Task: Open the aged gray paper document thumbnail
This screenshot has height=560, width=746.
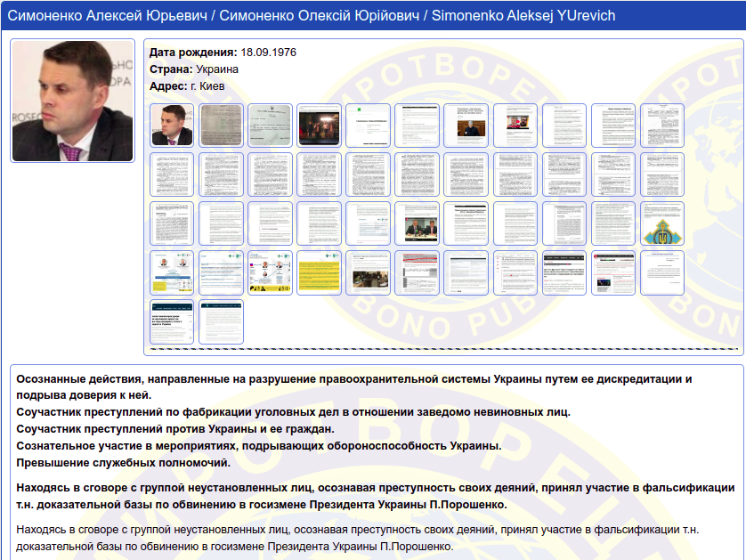Action: click(221, 125)
